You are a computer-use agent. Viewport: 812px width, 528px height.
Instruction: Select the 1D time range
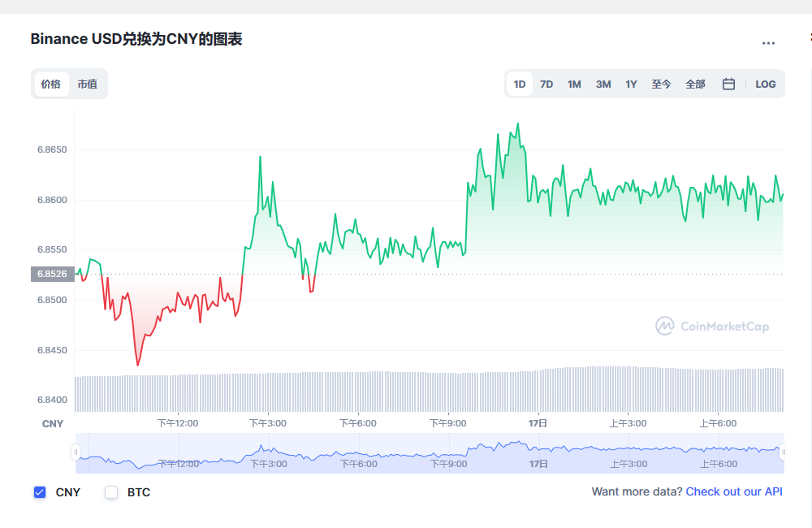520,84
